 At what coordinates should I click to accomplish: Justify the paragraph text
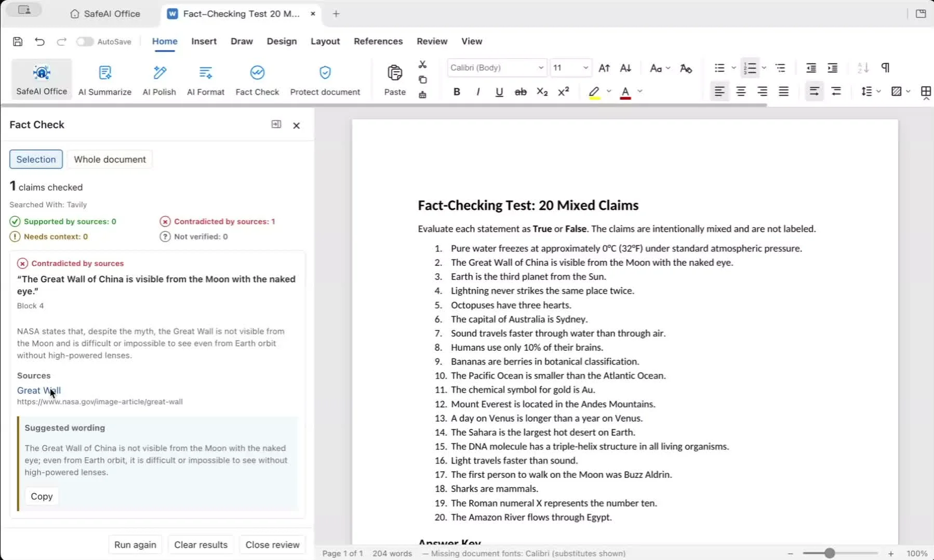(783, 92)
